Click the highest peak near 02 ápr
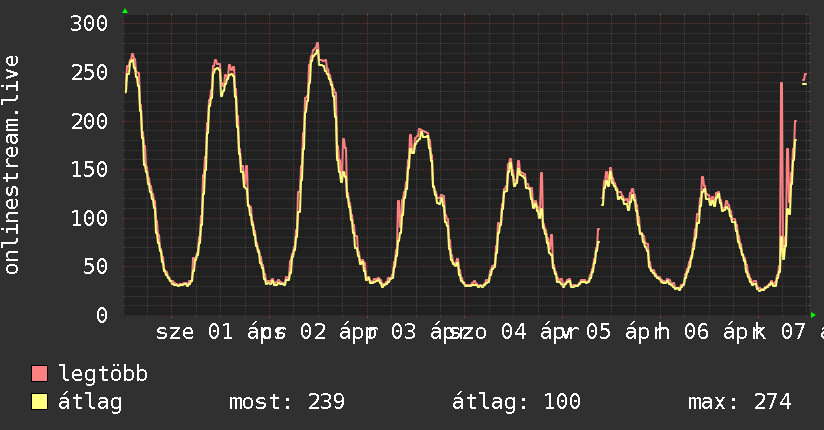 (x=317, y=44)
